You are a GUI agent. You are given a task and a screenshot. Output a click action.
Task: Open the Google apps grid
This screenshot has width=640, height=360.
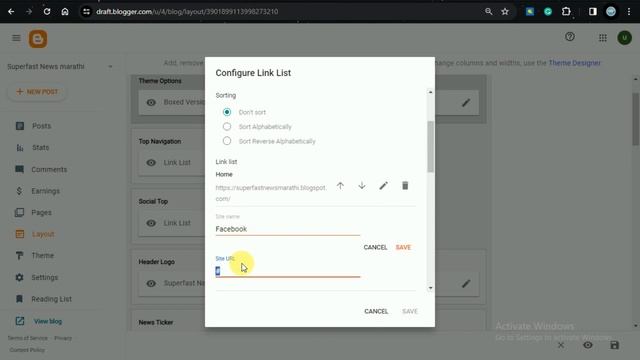coord(602,38)
